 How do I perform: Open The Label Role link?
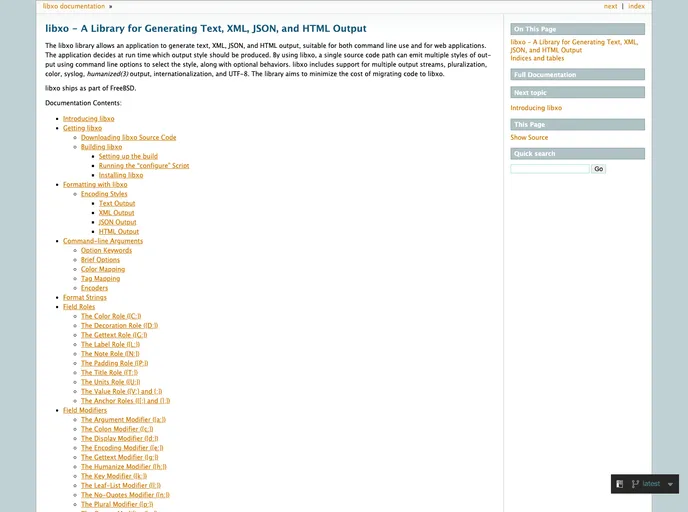pos(111,344)
